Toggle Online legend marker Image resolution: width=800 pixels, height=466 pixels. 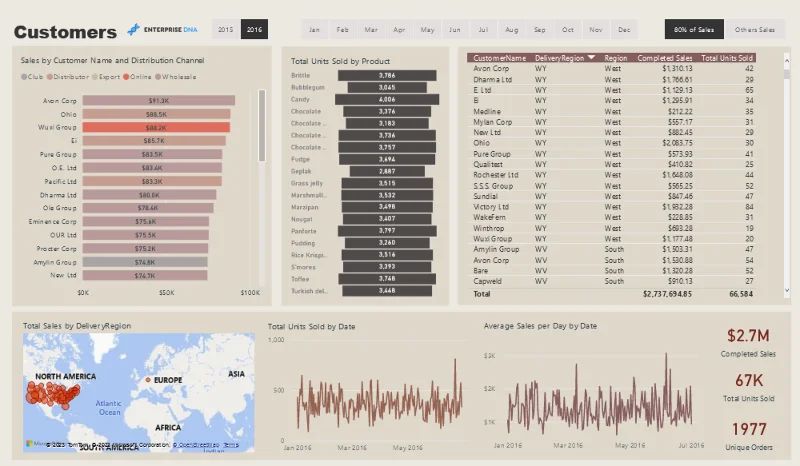coord(126,77)
